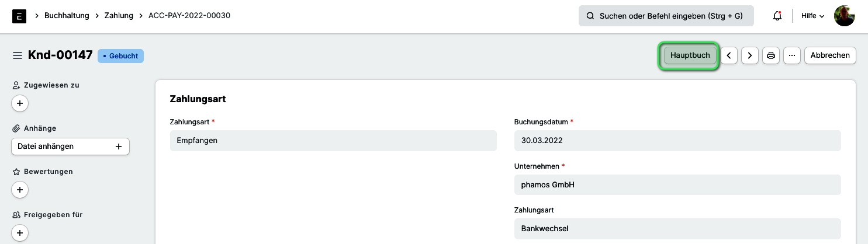Screen dimensions: 868x244
Task: Open the notifications bell icon
Action: [x=777, y=16]
